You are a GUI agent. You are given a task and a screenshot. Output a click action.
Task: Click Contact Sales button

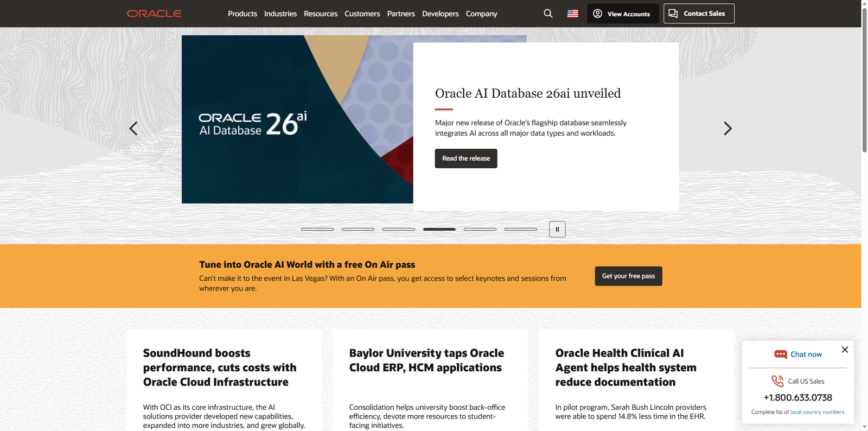pos(699,14)
